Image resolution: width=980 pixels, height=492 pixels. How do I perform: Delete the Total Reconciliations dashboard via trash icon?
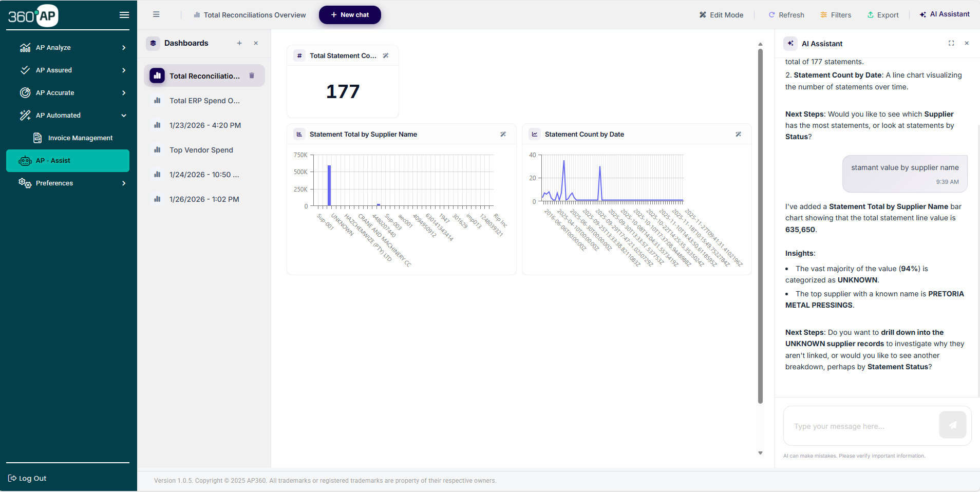252,75
